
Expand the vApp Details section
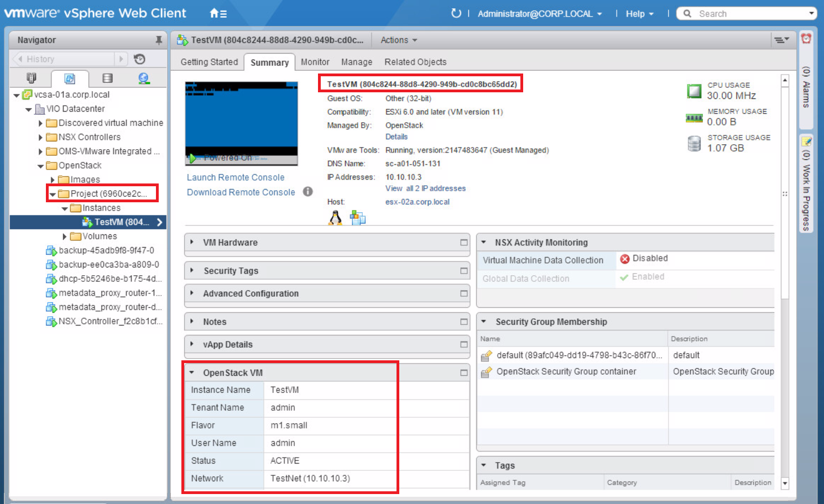point(192,344)
